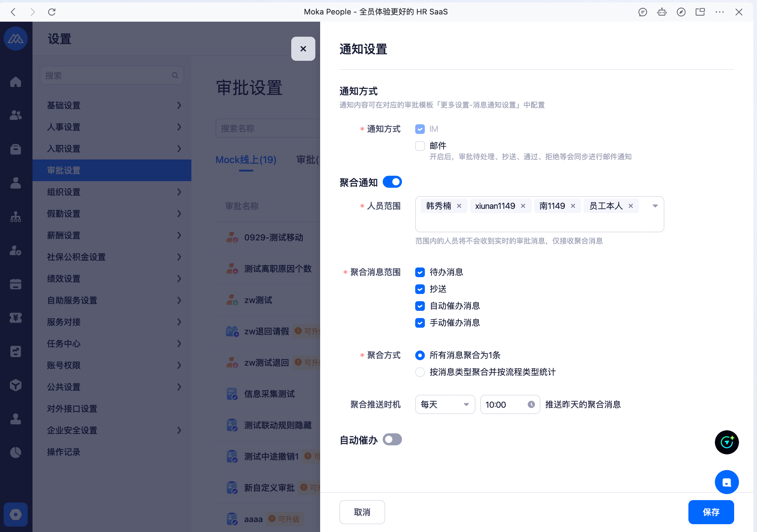Select 按消息类型聚合并按流程类型统计 radio option
The width and height of the screenshot is (757, 532).
click(420, 372)
